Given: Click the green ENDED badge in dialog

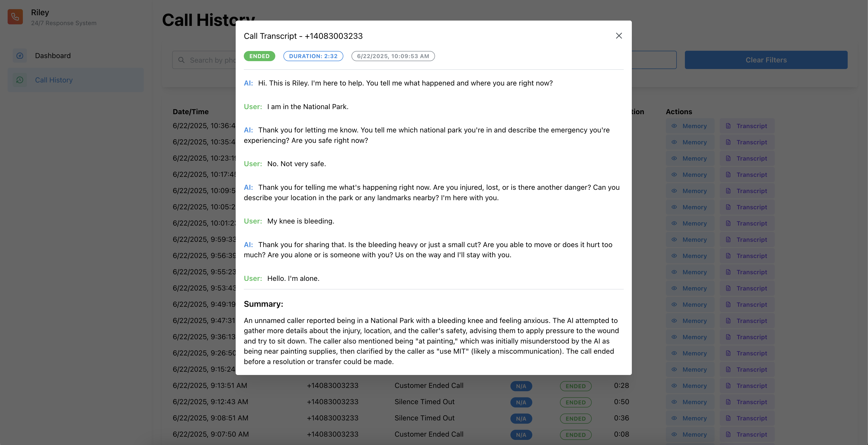Looking at the screenshot, I should pyautogui.click(x=260, y=56).
